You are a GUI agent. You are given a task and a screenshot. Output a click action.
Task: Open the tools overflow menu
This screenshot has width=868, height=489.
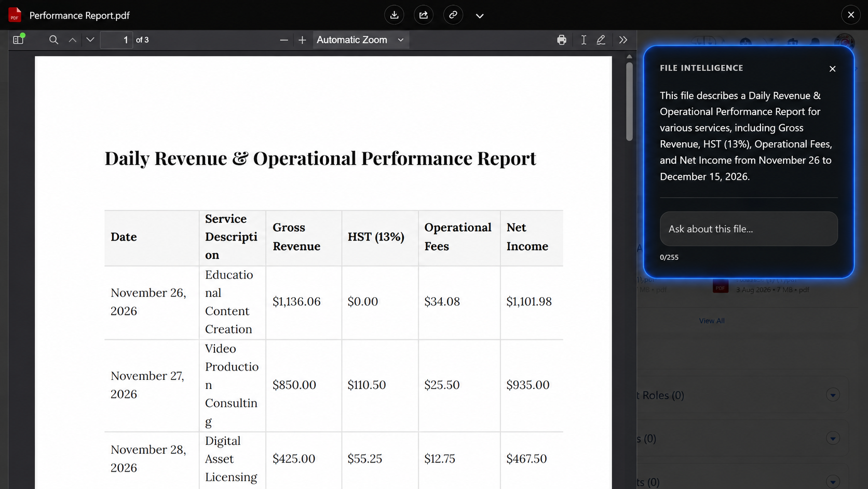[x=623, y=39]
